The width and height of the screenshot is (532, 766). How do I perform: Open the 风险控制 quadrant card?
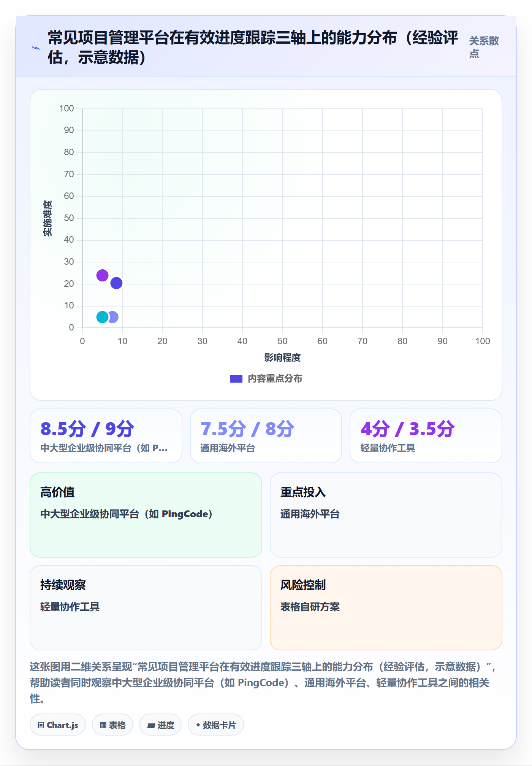pos(386,608)
